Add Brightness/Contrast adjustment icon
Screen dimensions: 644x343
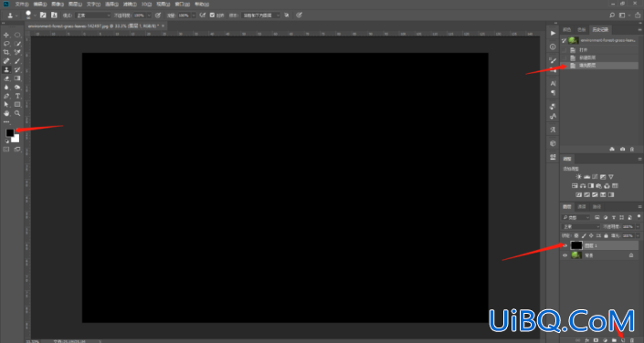(579, 177)
